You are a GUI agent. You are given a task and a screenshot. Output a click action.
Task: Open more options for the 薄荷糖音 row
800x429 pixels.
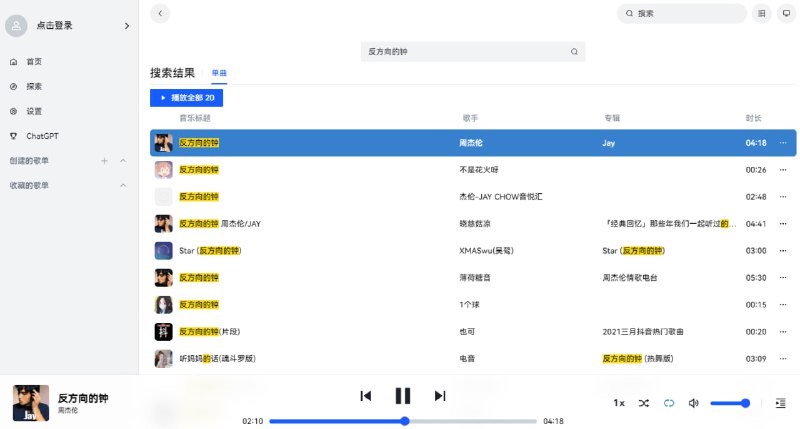783,278
